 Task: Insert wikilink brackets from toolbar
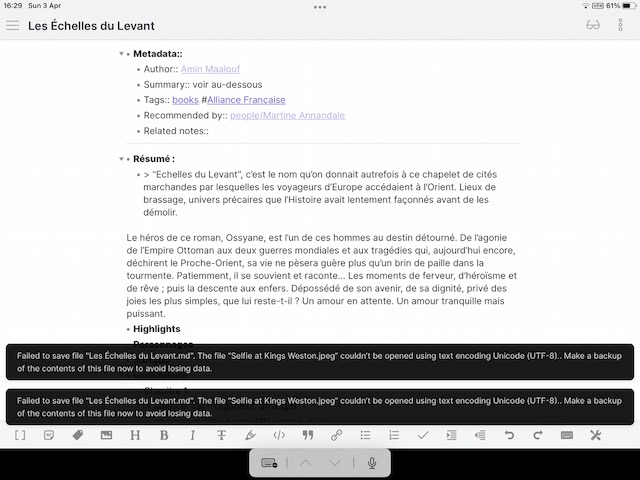(20, 435)
